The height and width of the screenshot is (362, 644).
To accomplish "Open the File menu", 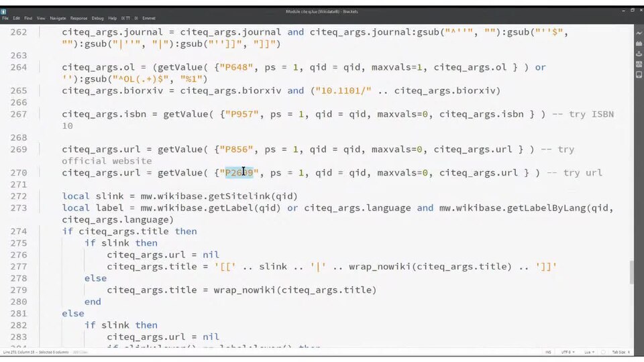I will pos(5,18).
